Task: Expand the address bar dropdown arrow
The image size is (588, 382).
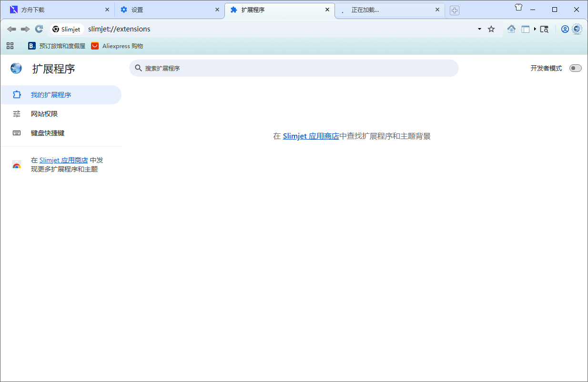Action: coord(479,29)
